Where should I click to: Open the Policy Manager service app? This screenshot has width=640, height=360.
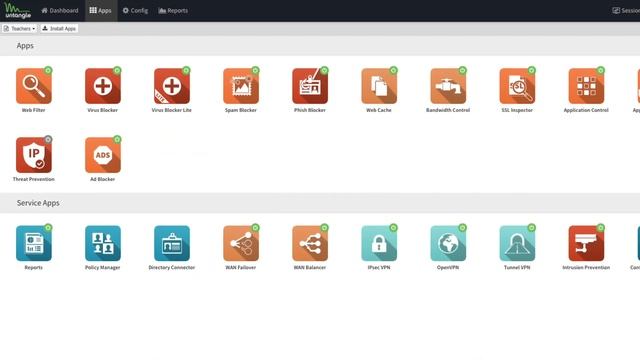[102, 243]
